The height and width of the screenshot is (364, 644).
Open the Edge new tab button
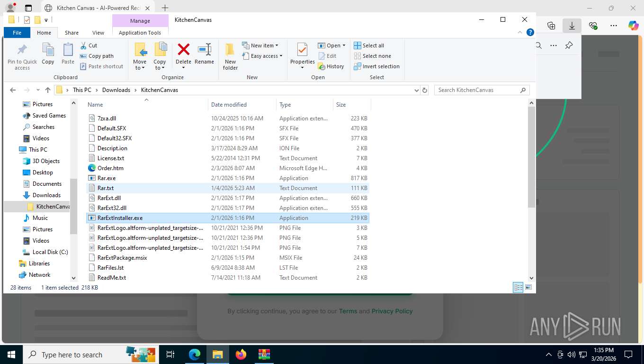click(165, 8)
